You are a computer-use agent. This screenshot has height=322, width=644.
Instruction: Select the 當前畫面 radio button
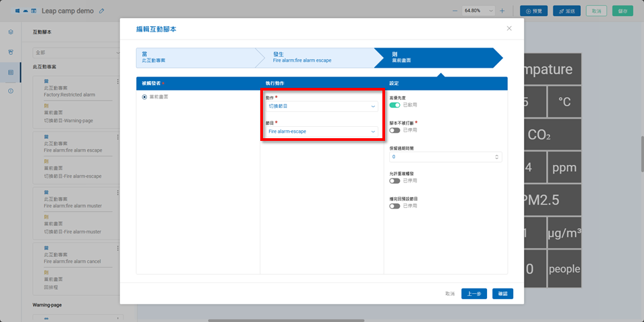pos(144,97)
